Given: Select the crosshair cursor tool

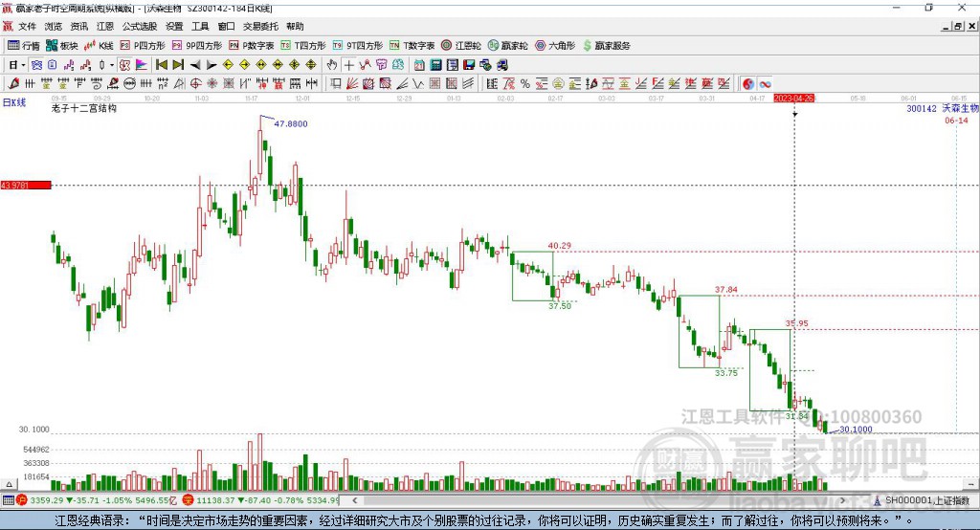Looking at the screenshot, I should (x=348, y=65).
